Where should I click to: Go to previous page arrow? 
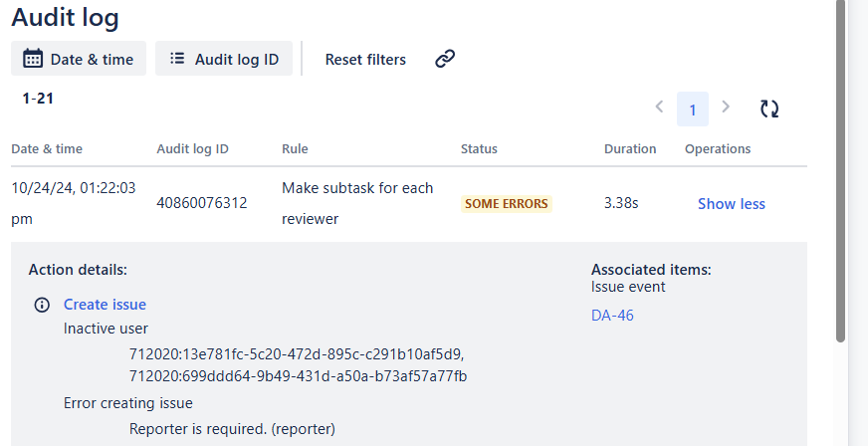(x=659, y=107)
